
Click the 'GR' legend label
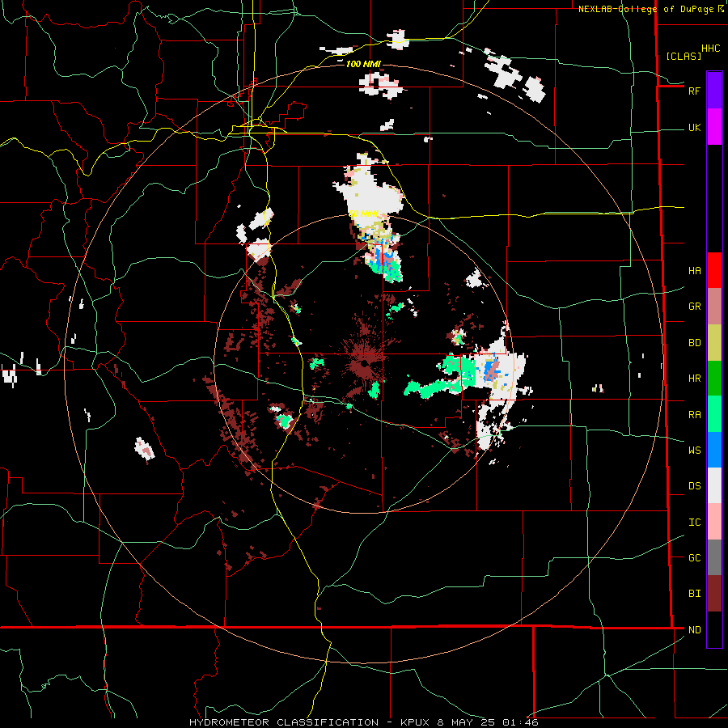pyautogui.click(x=694, y=307)
